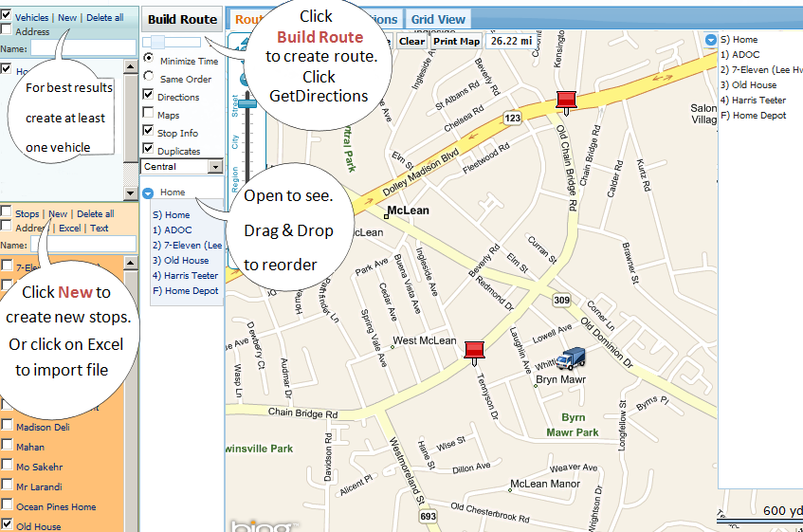Click vehicle list scroll down arrow
The height and width of the screenshot is (532, 803).
point(131,193)
